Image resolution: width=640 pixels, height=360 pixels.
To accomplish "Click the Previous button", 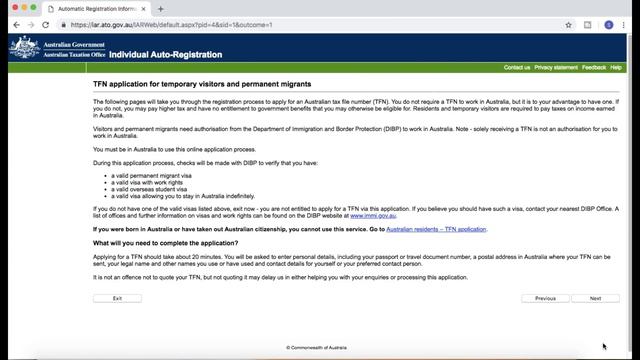I will (545, 298).
